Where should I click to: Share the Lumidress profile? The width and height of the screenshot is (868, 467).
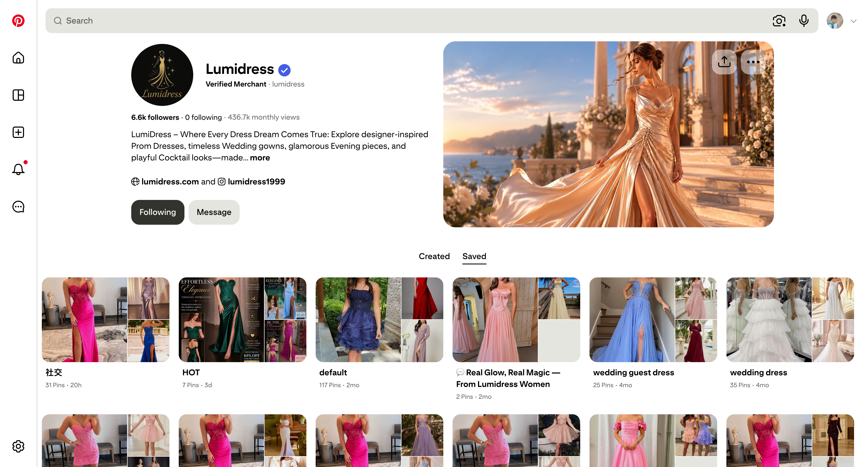click(724, 62)
